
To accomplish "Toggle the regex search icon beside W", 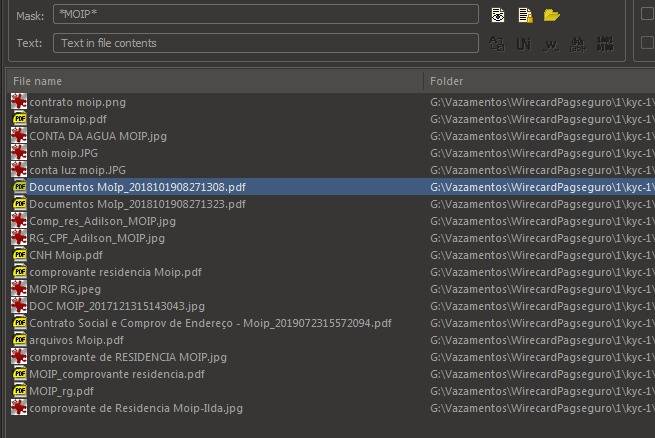I will (577, 44).
